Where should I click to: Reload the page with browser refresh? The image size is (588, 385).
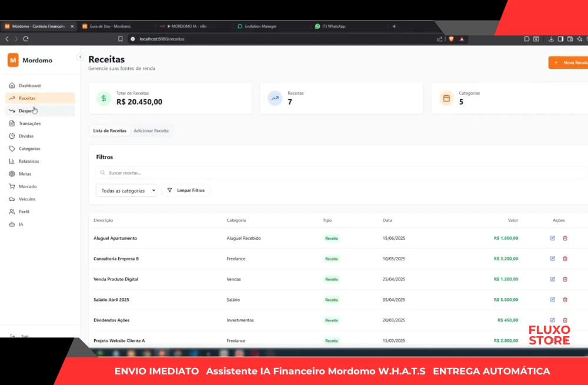(25, 39)
